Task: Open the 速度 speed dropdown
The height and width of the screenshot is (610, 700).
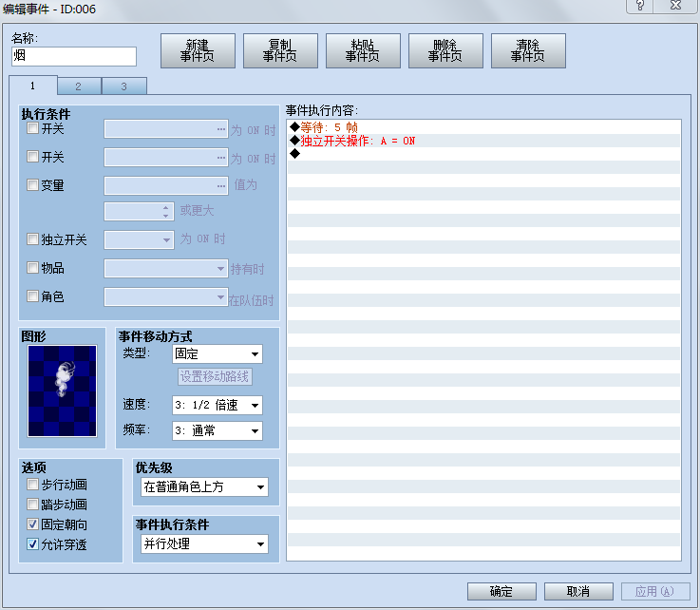Action: pos(218,405)
